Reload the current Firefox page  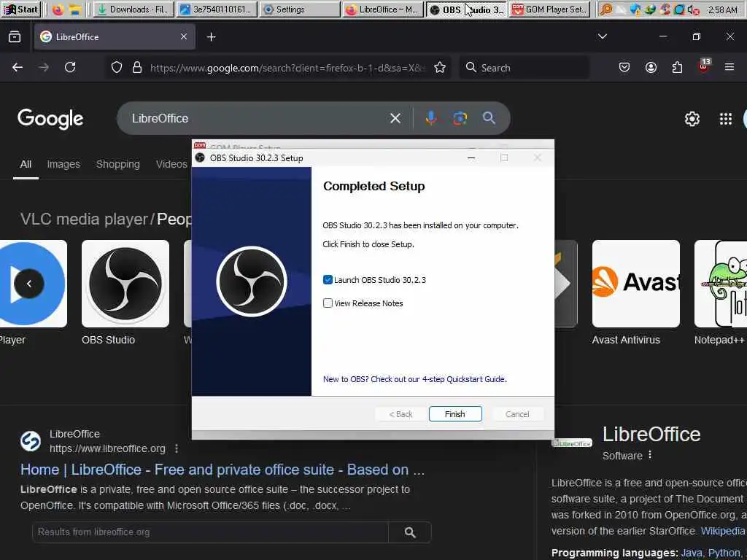pos(70,68)
